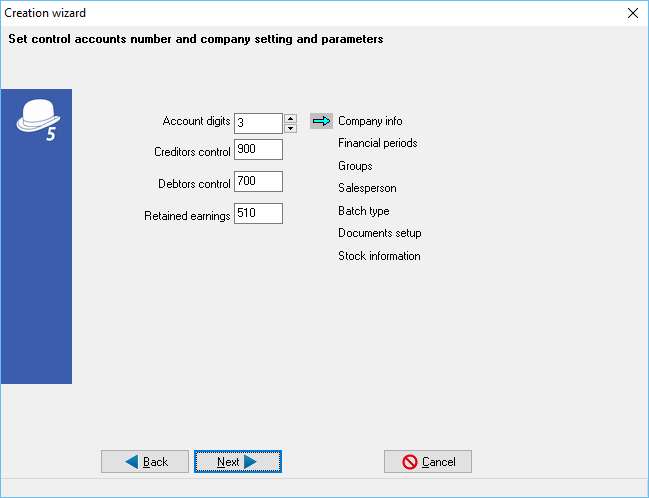The height and width of the screenshot is (498, 649).
Task: Click the Account digits input field
Action: pyautogui.click(x=258, y=123)
